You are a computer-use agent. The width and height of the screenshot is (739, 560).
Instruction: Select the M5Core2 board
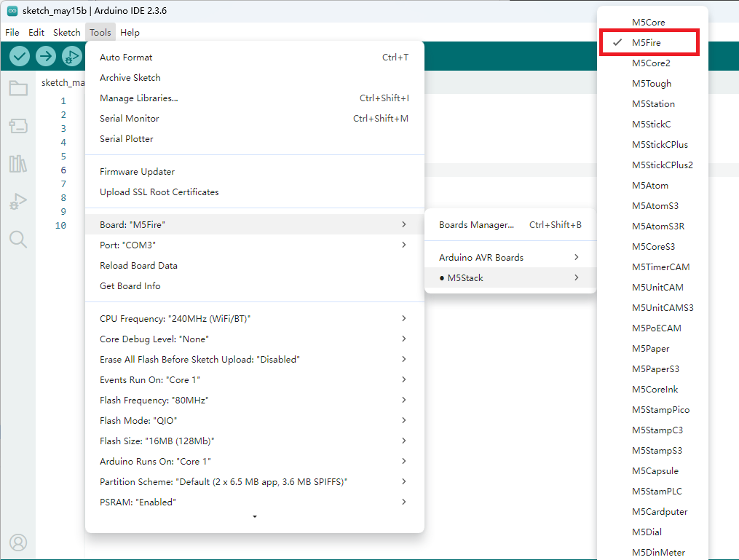point(653,63)
